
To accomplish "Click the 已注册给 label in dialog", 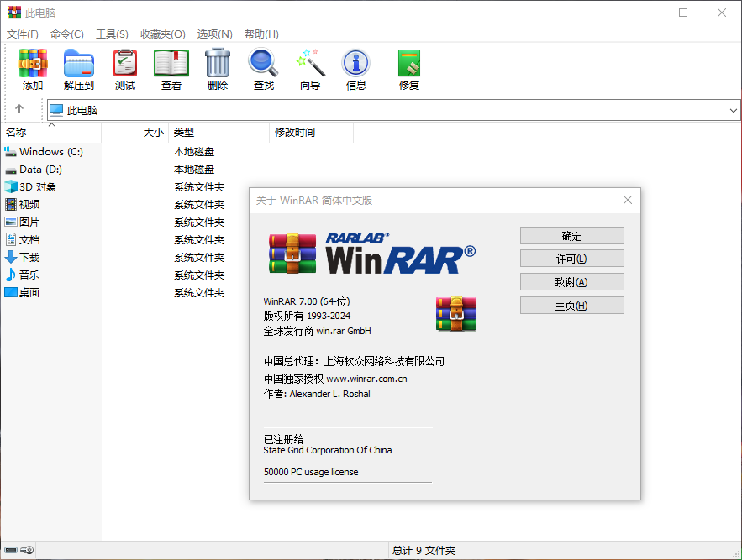I will tap(283, 439).
